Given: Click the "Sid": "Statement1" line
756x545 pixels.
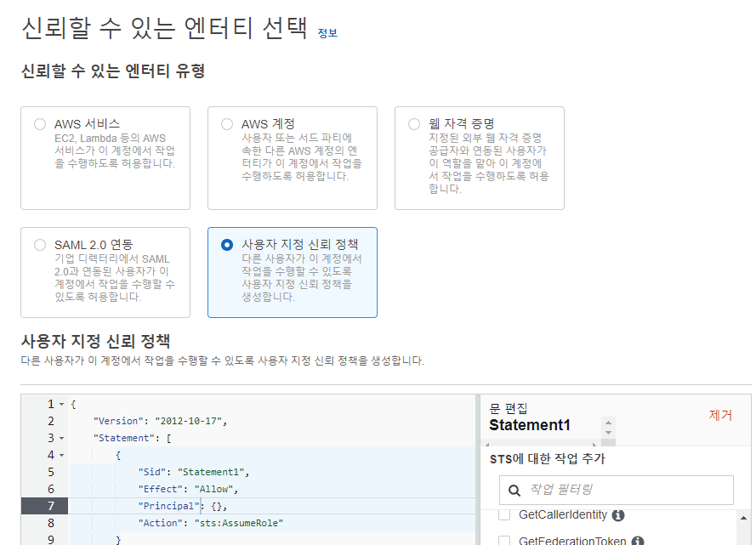Looking at the screenshot, I should (272, 472).
